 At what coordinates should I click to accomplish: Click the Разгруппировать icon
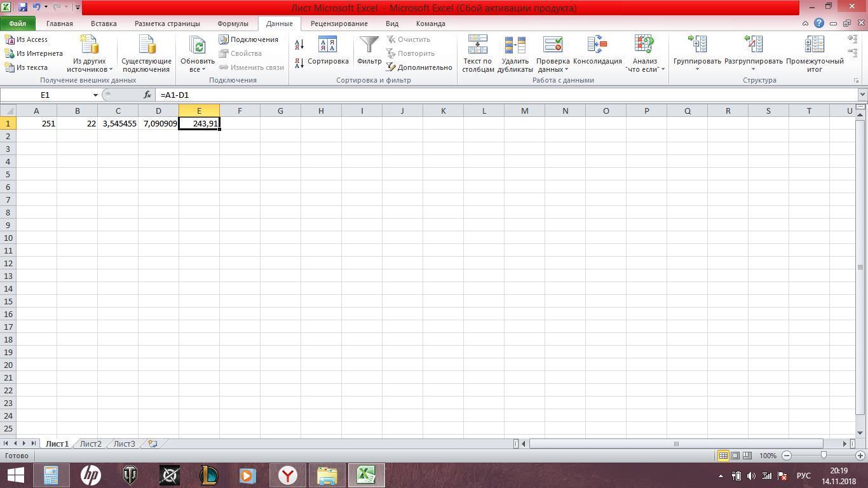click(753, 44)
